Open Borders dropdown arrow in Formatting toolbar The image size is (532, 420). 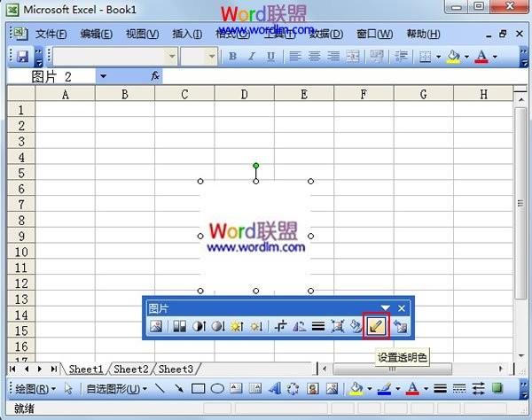click(x=438, y=57)
